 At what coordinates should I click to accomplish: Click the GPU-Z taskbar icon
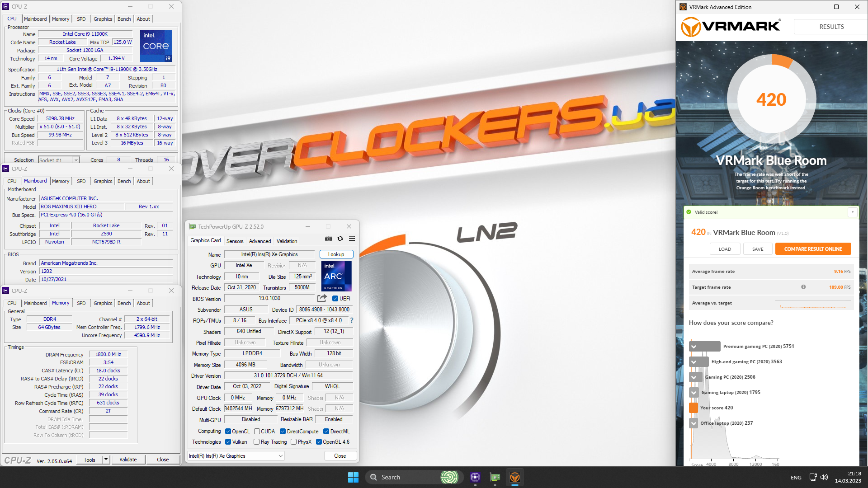coord(495,477)
